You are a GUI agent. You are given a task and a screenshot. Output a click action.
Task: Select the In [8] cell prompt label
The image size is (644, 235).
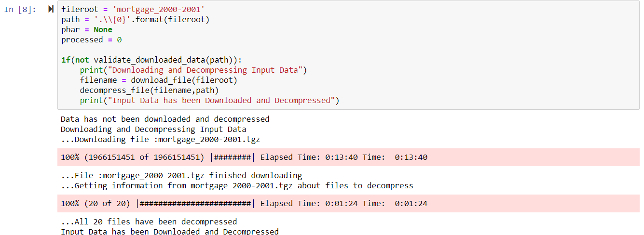[20, 10]
